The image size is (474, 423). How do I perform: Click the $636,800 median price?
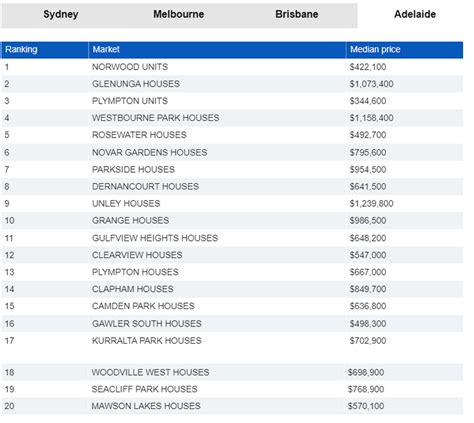368,306
